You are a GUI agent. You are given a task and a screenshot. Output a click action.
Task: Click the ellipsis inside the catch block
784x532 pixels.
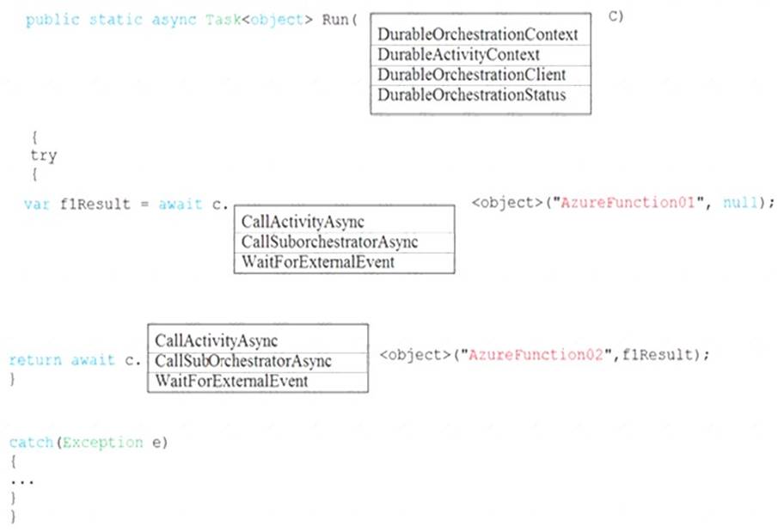21,481
